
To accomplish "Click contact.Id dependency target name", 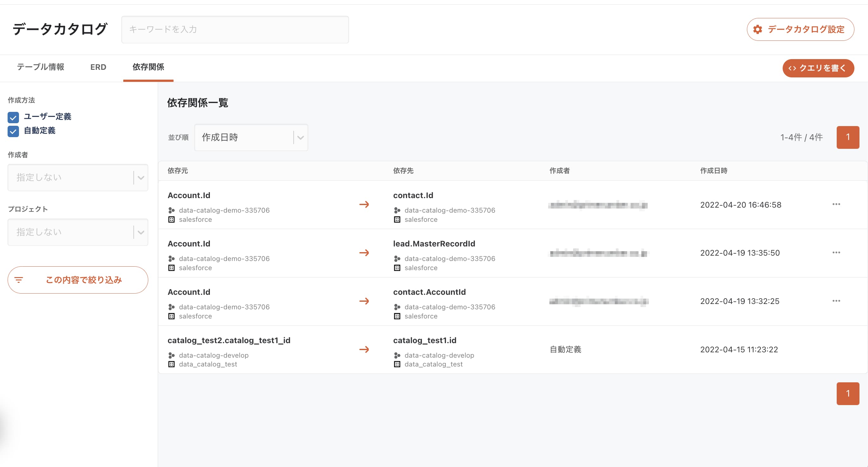I will (x=413, y=195).
